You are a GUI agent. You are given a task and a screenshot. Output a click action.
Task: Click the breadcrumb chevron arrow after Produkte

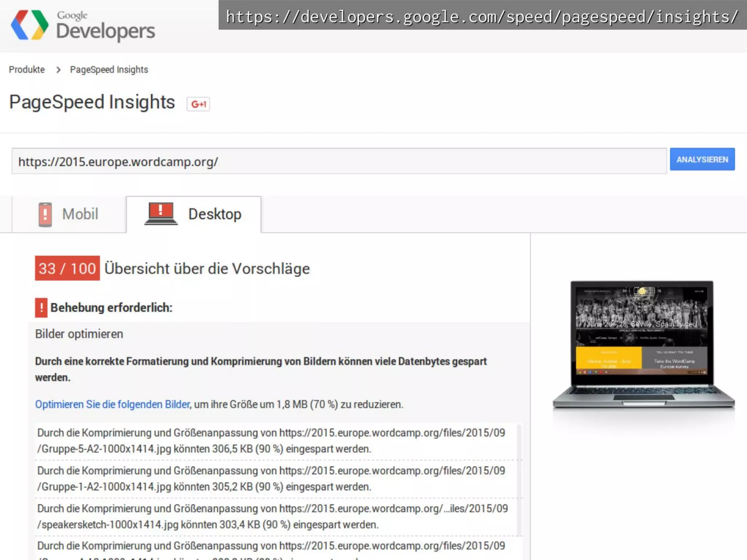(58, 70)
